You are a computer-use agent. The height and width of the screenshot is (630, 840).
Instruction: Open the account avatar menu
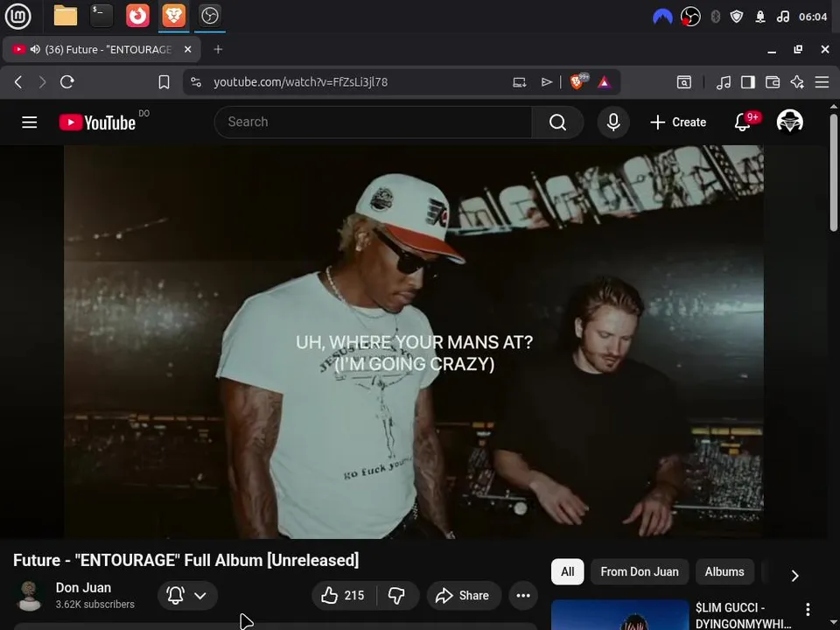coord(789,122)
